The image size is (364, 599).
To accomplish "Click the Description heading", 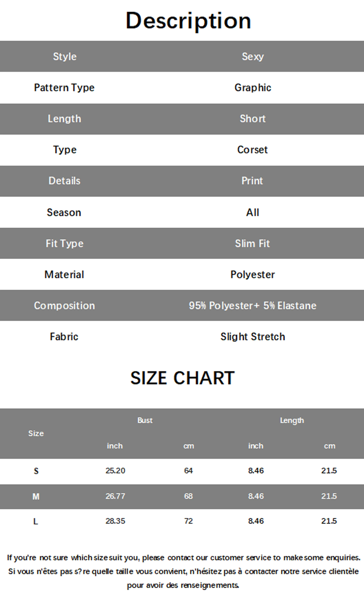I will (x=188, y=21).
